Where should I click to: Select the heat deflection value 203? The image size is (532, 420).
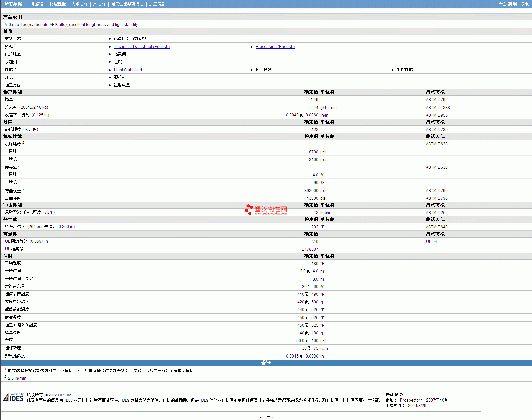click(315, 227)
